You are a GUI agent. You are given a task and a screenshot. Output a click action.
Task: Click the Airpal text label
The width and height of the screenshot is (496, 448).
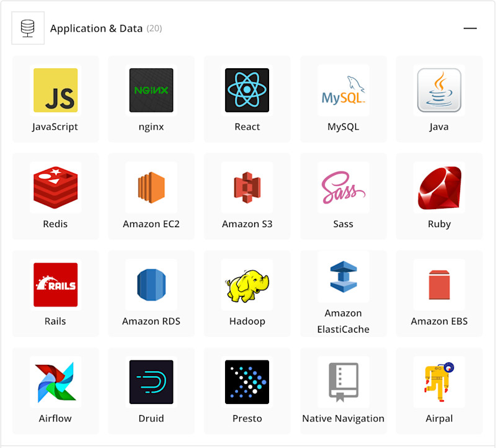[439, 419]
